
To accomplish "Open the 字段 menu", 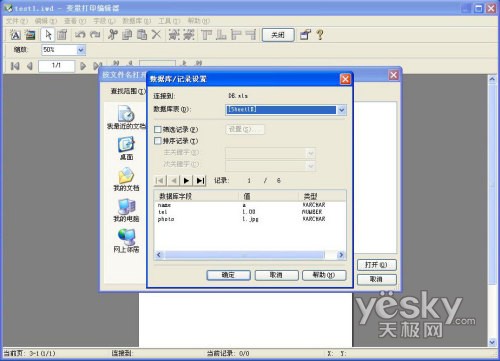I will click(104, 21).
